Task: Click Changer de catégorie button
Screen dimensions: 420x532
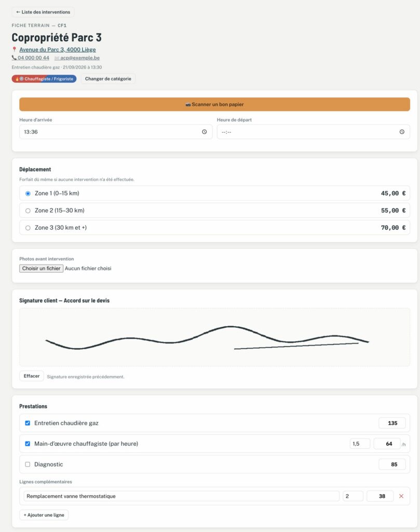Action: pos(108,79)
